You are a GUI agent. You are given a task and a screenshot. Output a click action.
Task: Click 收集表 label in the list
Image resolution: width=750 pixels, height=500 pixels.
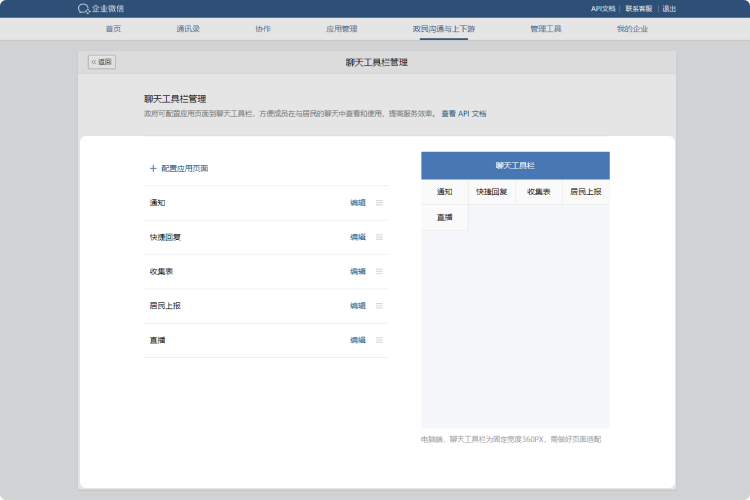[x=161, y=272]
